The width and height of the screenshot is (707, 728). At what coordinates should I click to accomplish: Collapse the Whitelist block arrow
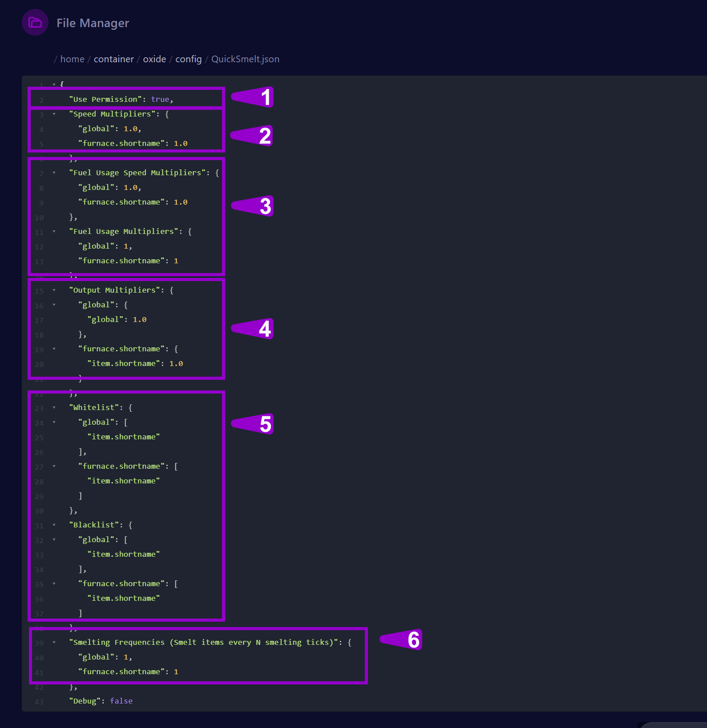tap(54, 407)
